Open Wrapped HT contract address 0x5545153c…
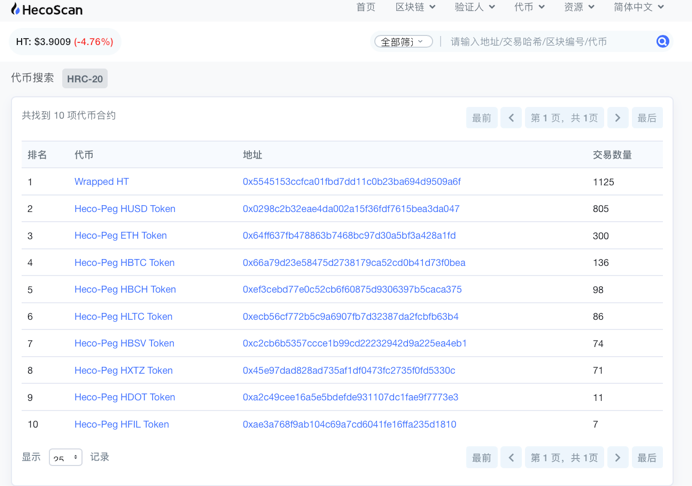Viewport: 692px width, 486px height. click(x=352, y=181)
